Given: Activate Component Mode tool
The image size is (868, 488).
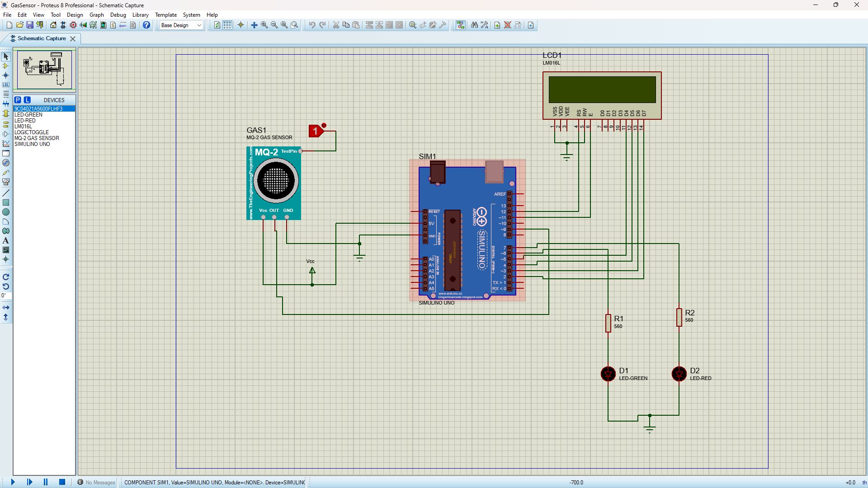Looking at the screenshot, I should coord(6,66).
